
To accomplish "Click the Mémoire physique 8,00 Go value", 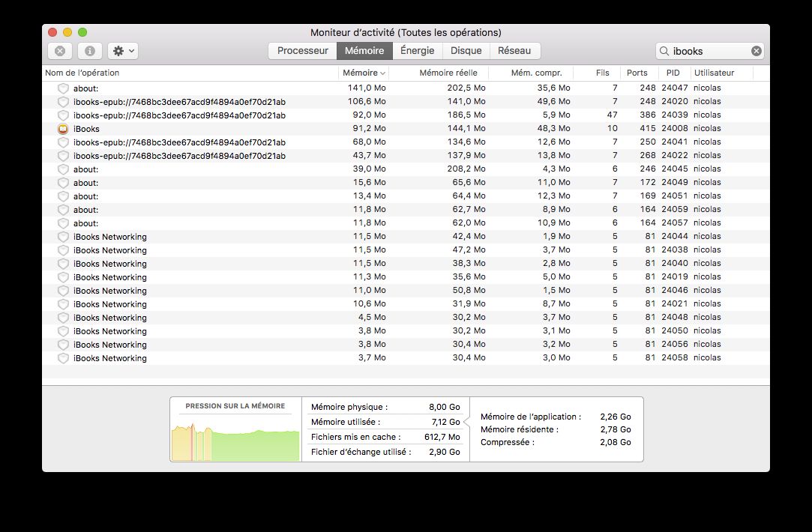I will (x=445, y=407).
